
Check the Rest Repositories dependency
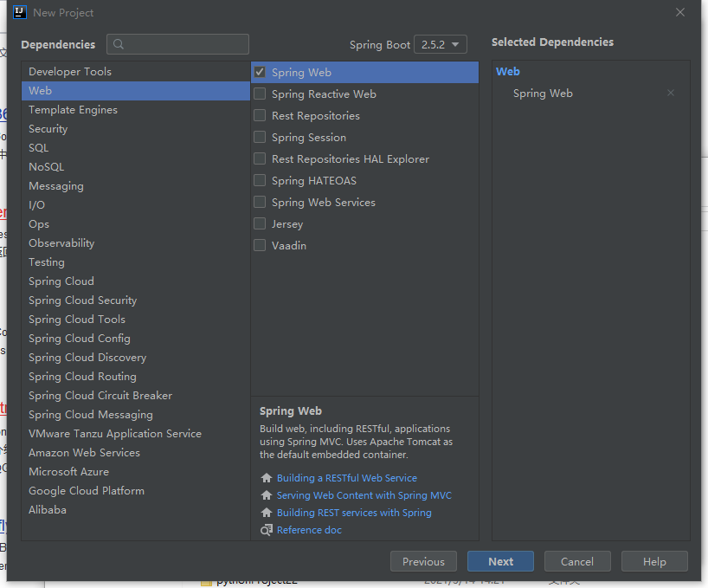(260, 115)
